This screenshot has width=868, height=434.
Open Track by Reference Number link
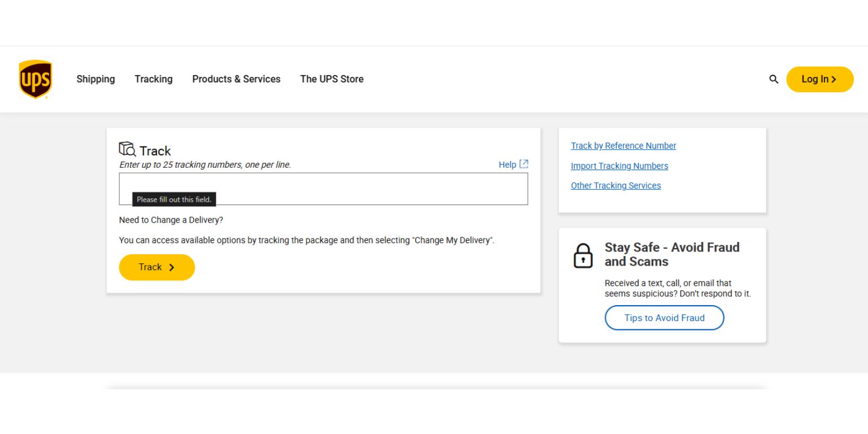point(623,146)
